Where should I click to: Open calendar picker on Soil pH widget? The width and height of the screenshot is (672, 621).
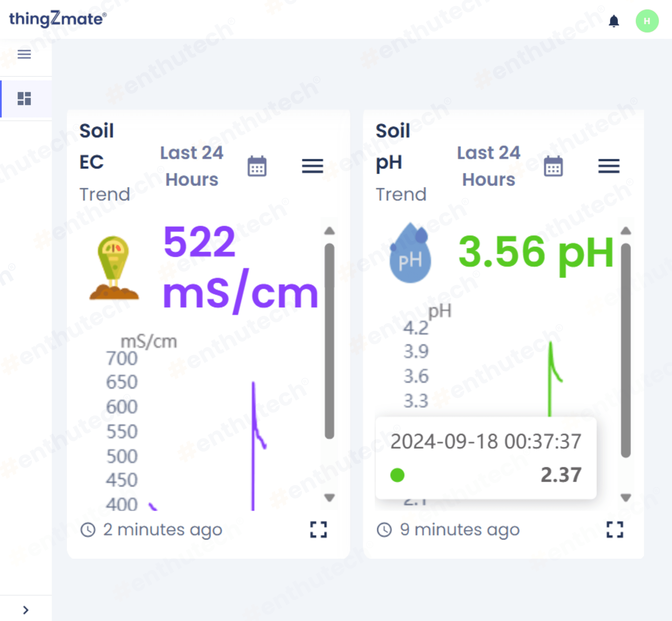[x=553, y=166]
